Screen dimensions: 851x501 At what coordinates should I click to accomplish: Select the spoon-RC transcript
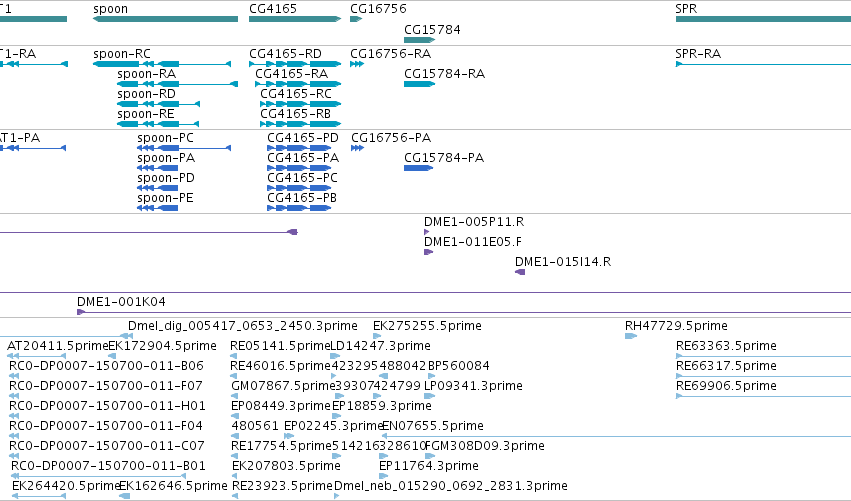click(122, 54)
